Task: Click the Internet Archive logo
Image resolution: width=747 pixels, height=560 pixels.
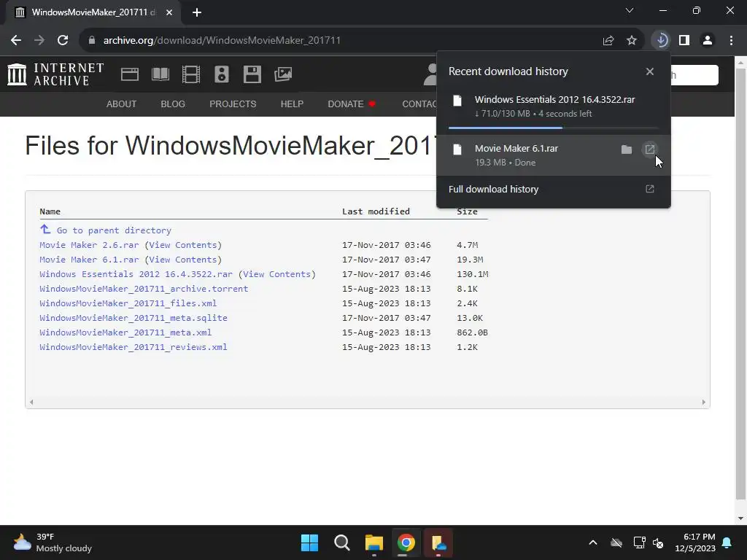Action: 55,74
